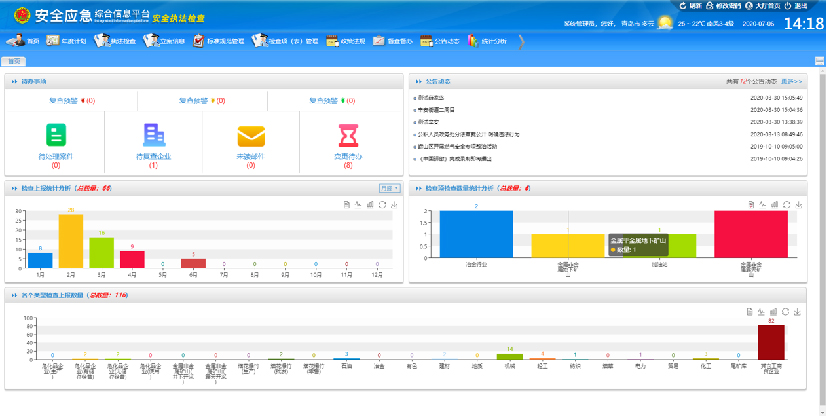Open the month dropdown in inspection analysis panel
Viewport: 827px width, 417px height.
pos(388,188)
